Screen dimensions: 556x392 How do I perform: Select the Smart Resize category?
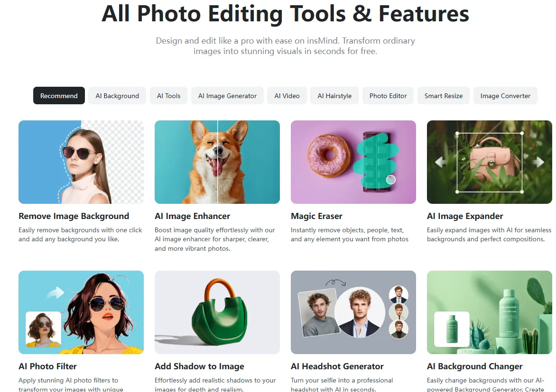pyautogui.click(x=443, y=95)
